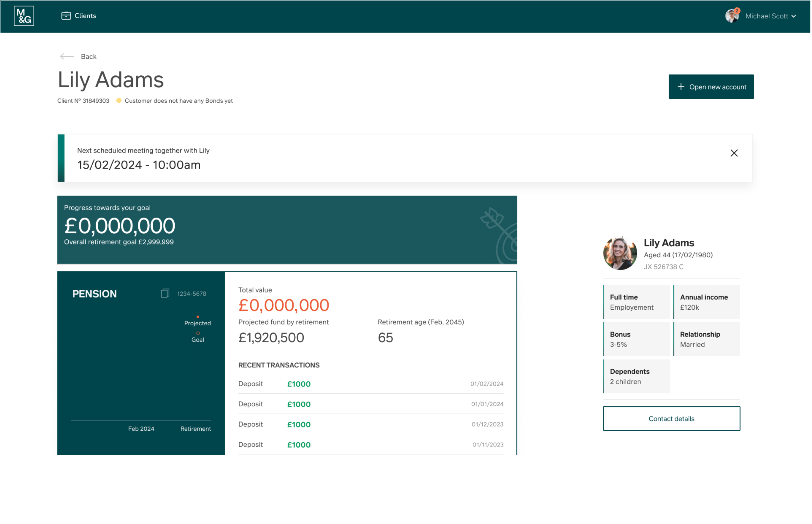Screen dimensions: 812x524
Task: Open the Clients menu item
Action: (79, 16)
